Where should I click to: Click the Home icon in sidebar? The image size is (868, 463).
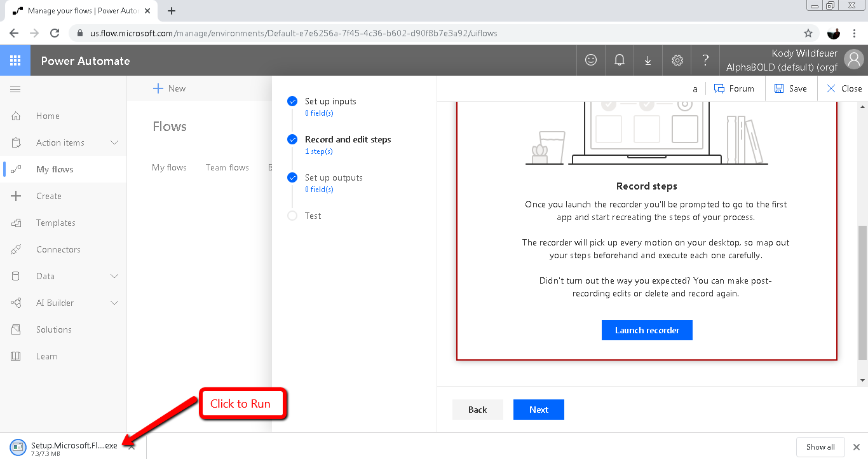(x=16, y=116)
